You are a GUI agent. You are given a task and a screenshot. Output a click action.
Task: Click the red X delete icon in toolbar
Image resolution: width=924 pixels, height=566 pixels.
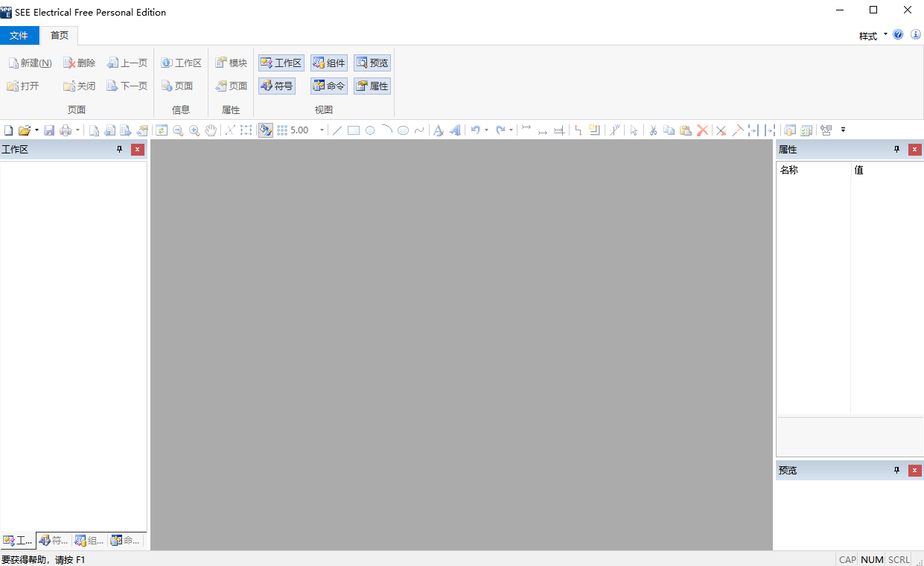tap(702, 130)
